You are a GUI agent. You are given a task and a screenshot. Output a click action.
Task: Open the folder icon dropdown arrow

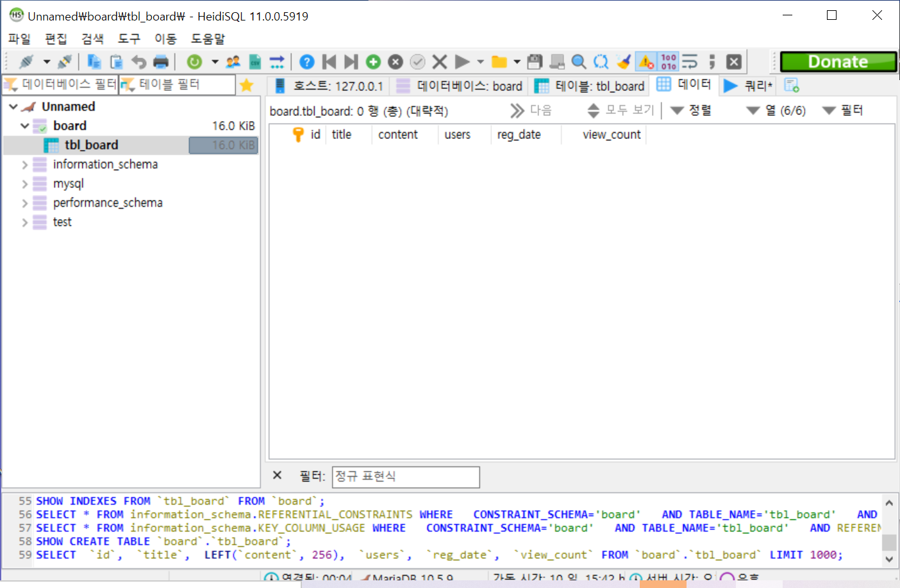[517, 62]
